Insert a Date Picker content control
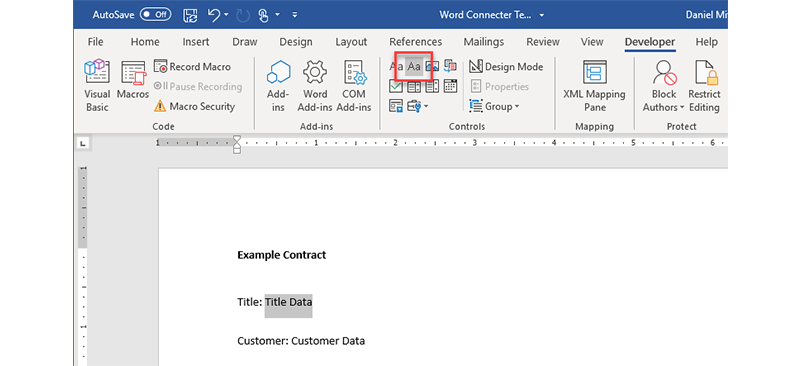The width and height of the screenshot is (800, 366). [450, 86]
